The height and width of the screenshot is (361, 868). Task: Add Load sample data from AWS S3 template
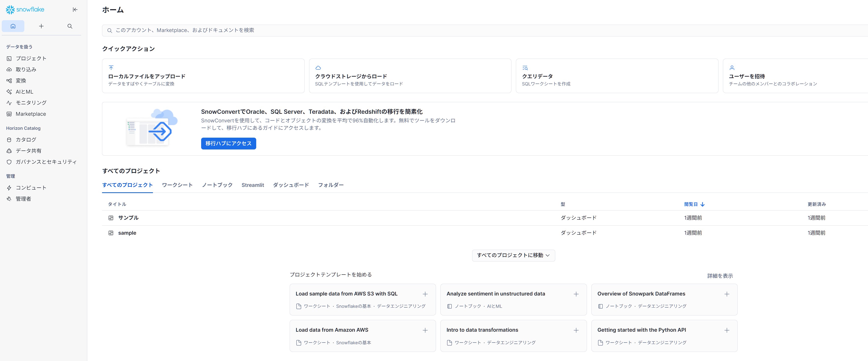[425, 294]
